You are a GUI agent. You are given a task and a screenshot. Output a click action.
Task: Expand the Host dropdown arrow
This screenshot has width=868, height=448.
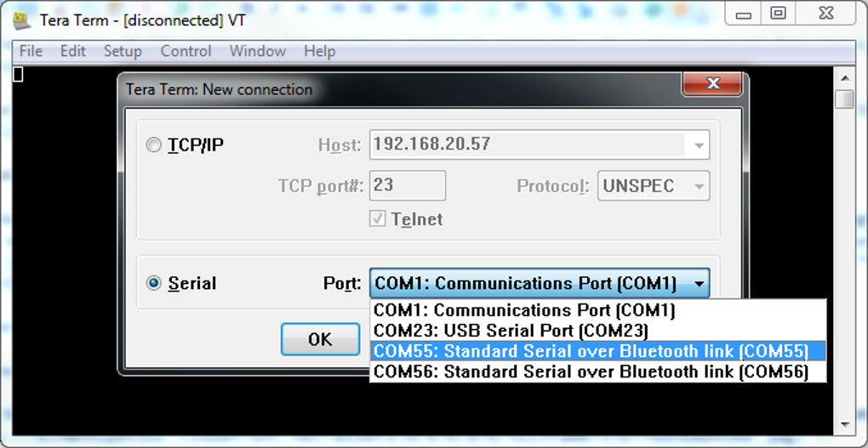[699, 145]
